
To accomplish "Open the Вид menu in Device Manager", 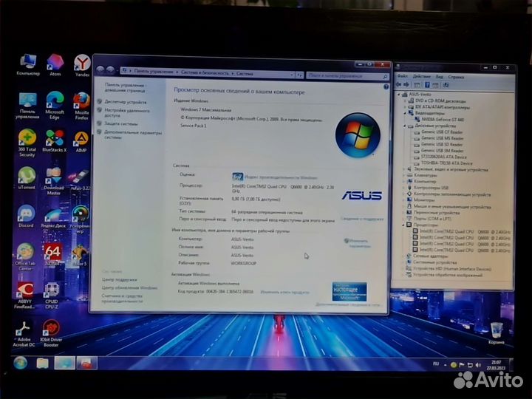I will 440,77.
